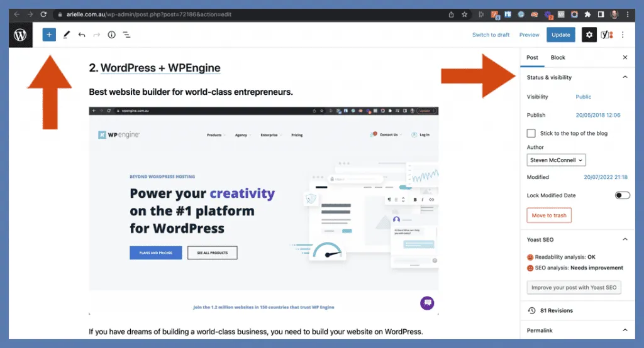The height and width of the screenshot is (348, 644).
Task: Edit publish date 20/05/2018 12:06
Action: point(598,115)
